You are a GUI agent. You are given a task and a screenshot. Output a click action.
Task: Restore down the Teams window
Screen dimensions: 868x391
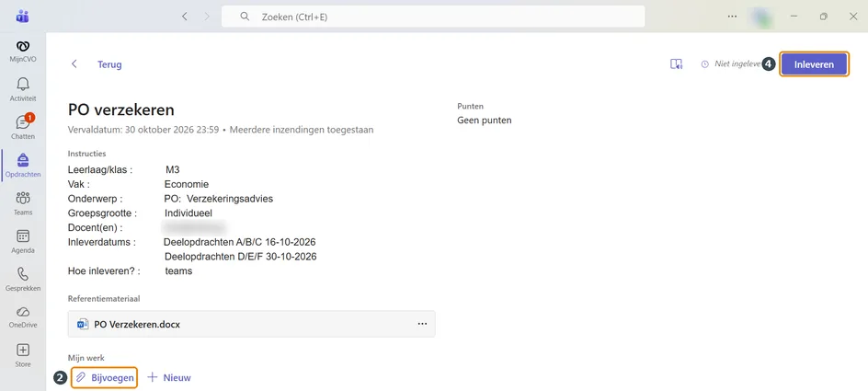pos(824,17)
